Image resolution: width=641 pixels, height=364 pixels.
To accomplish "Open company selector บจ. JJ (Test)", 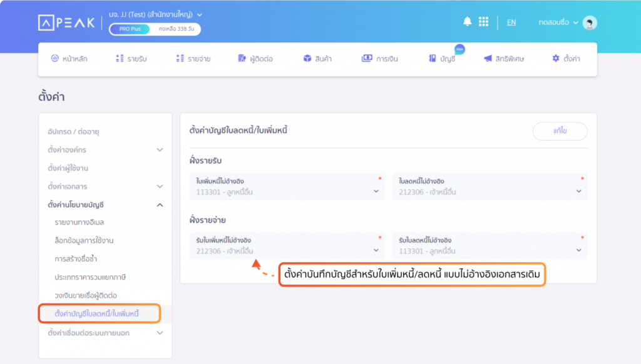I will (x=155, y=14).
